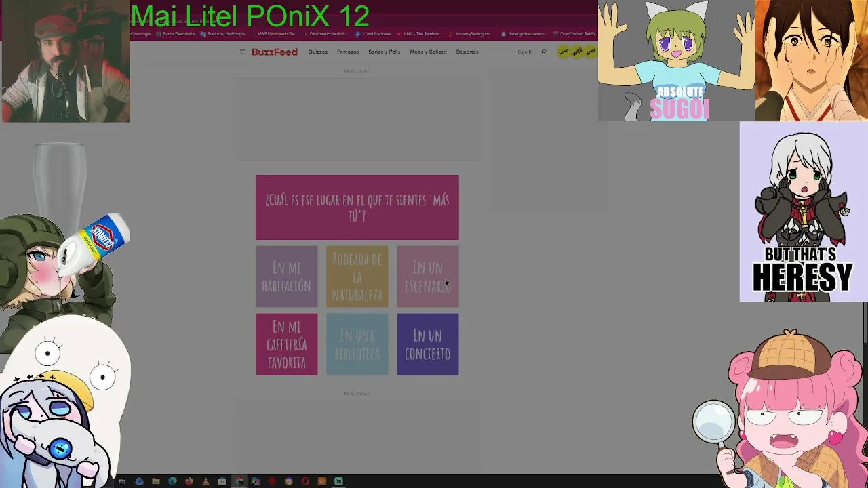
Task: Select answer 'Rodeada de la naturaleza'
Action: 357,277
